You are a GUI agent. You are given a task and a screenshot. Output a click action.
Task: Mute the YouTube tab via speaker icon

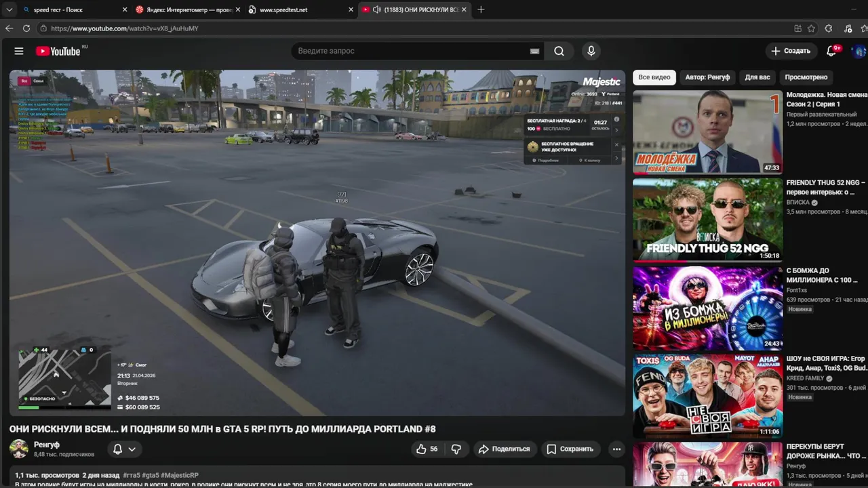point(377,9)
